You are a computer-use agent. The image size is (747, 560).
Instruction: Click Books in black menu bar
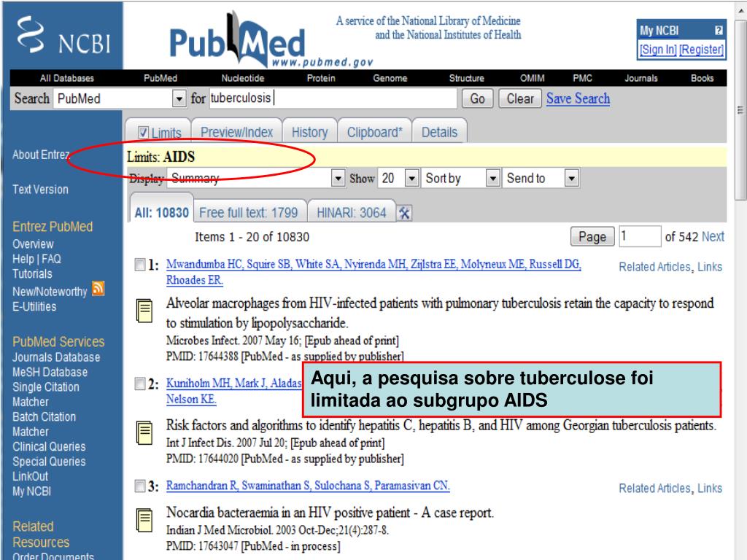coord(703,78)
